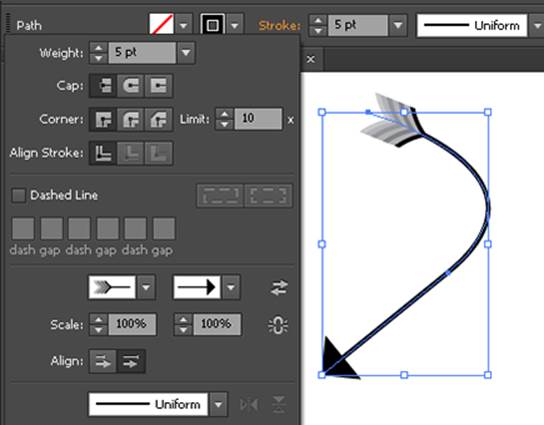Click the first dash field
This screenshot has width=544, height=425.
point(23,228)
